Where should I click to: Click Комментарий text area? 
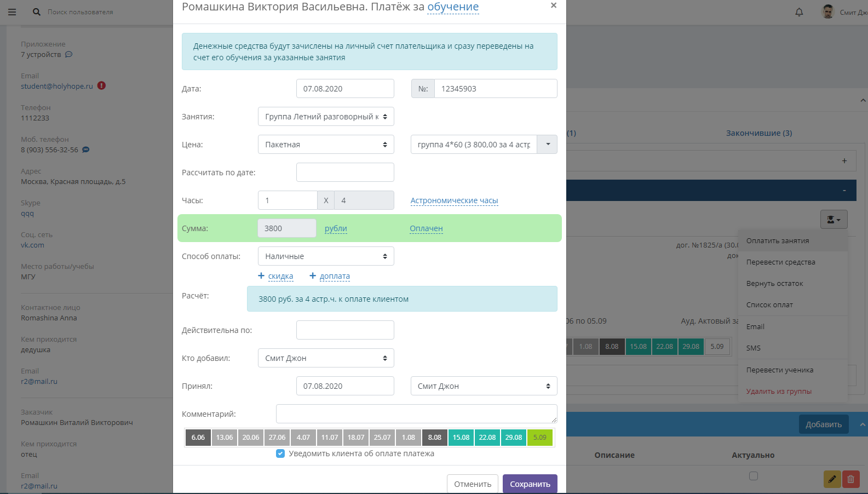tap(417, 414)
